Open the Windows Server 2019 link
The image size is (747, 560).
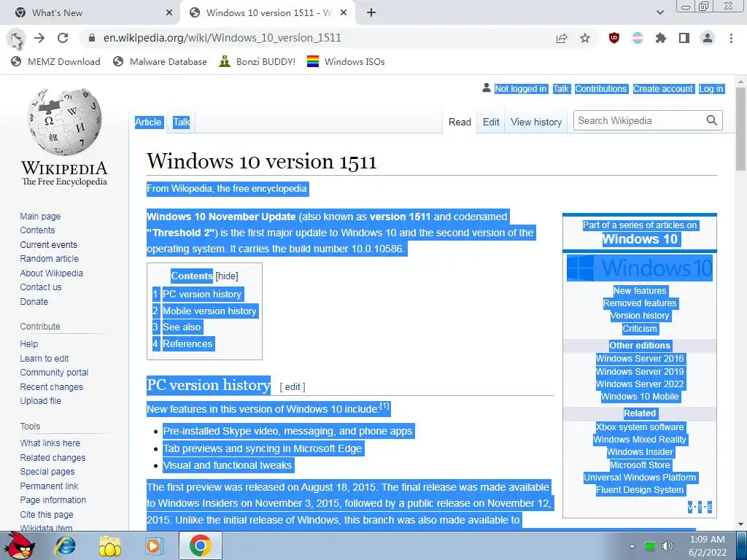640,371
